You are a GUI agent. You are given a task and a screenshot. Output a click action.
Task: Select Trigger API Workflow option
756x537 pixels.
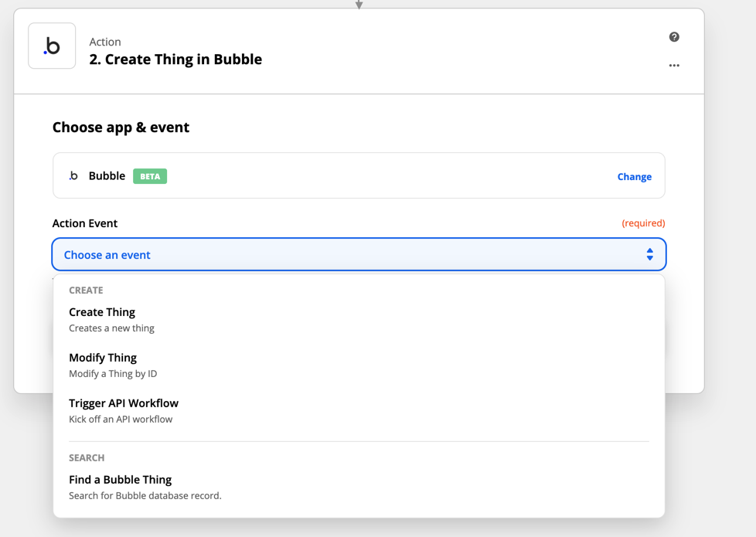coord(359,411)
